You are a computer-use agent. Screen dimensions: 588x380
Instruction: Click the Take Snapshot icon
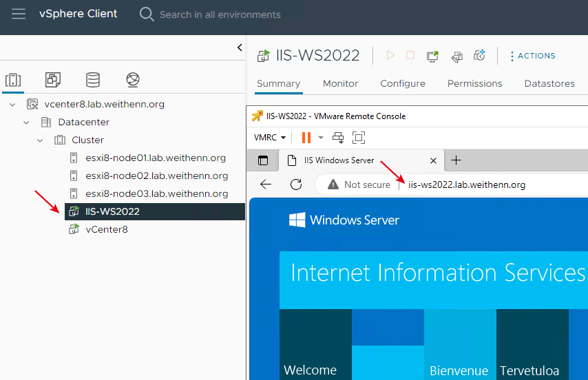click(x=479, y=56)
